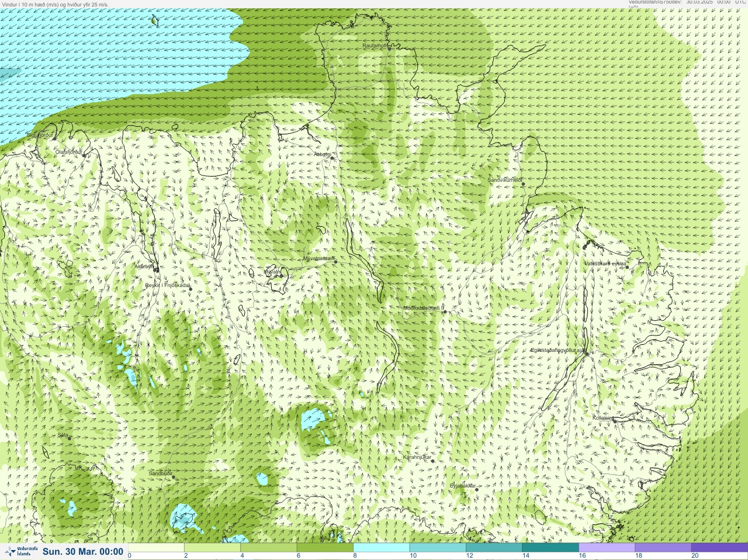Click the Möðrudalsöræfi II station label
Screen dimensions: 748x560
(424, 308)
